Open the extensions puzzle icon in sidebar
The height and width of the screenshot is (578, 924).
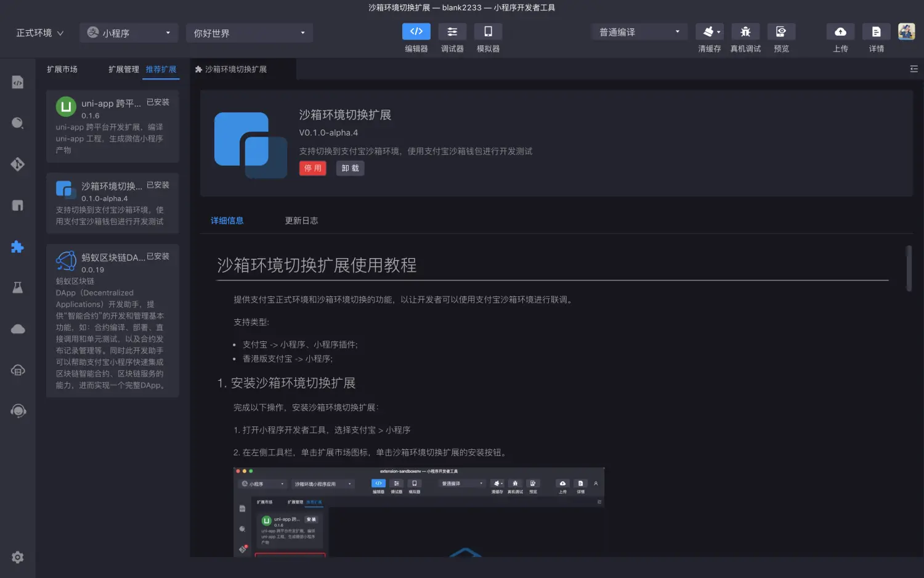tap(18, 246)
